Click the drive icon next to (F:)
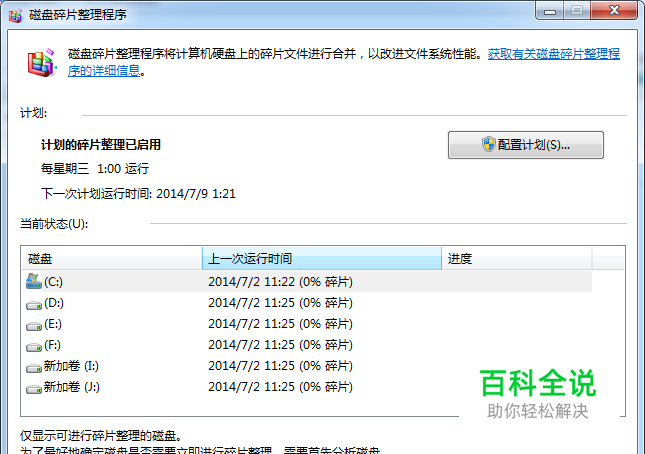645x454 pixels. 34,347
